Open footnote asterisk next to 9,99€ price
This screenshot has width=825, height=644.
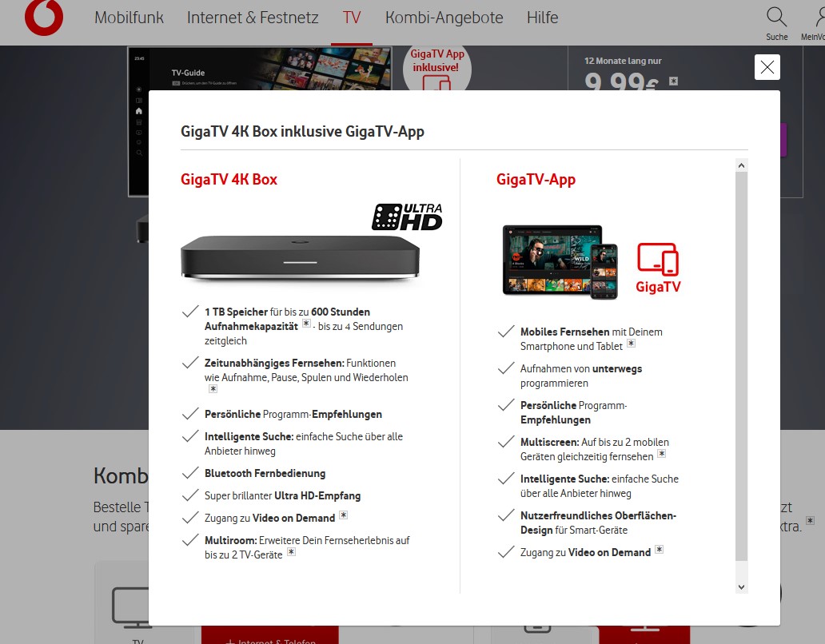[673, 81]
